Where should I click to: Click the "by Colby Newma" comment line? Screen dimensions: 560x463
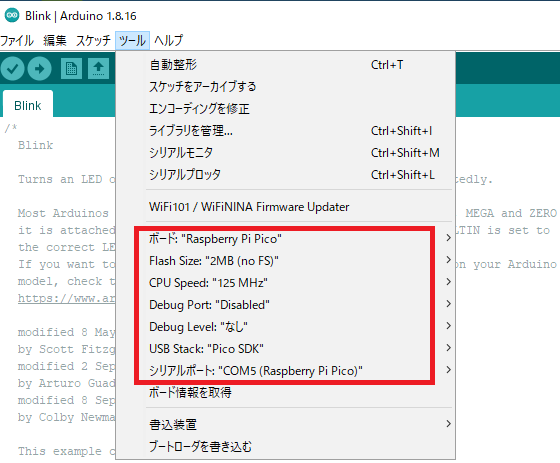(66, 417)
